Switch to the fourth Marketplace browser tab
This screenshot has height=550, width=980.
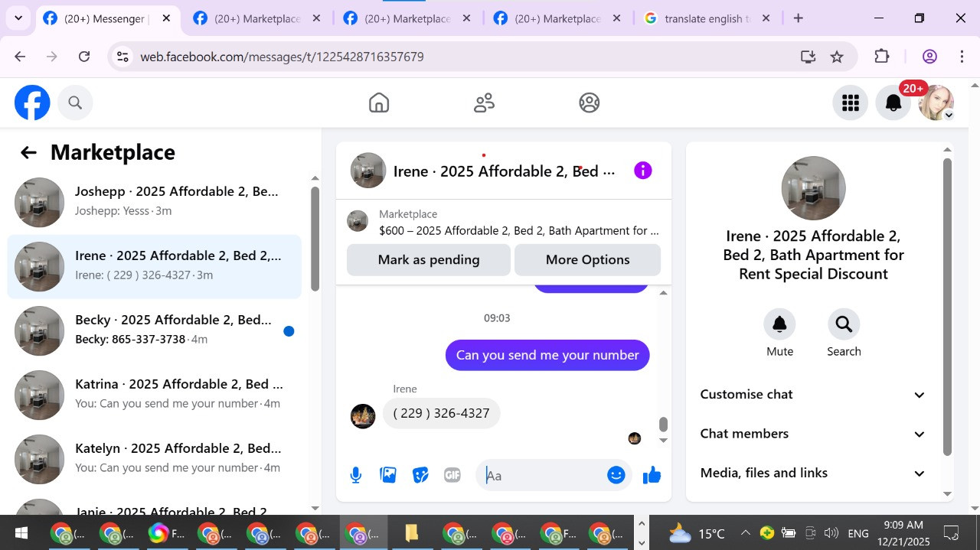[x=557, y=18]
